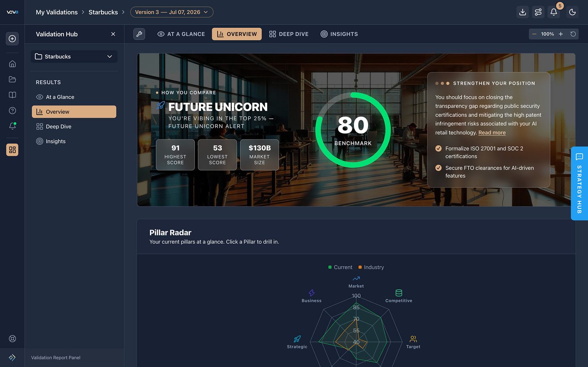Open the book library icon in sidebar
588x367 pixels.
click(x=12, y=95)
